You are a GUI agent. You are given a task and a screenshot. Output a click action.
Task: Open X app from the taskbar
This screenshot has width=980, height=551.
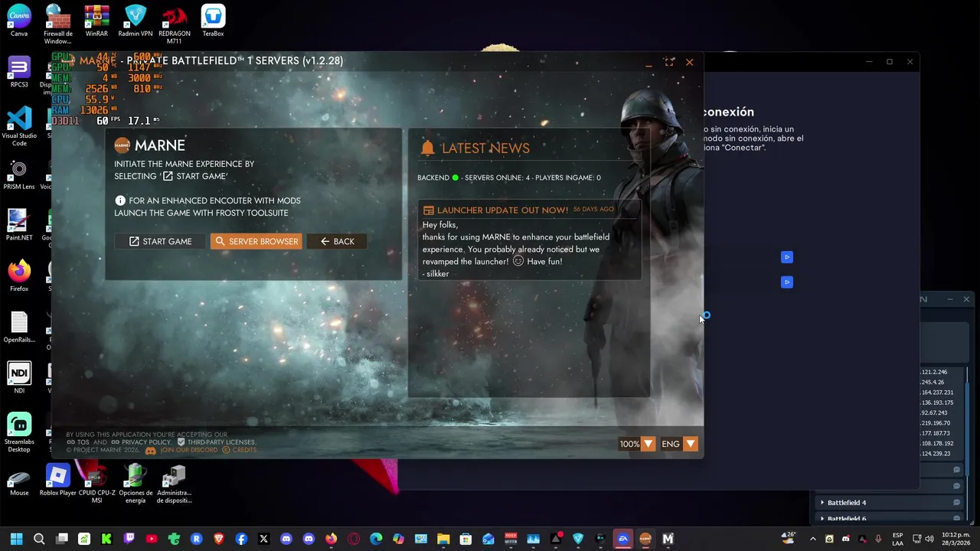coord(263,539)
